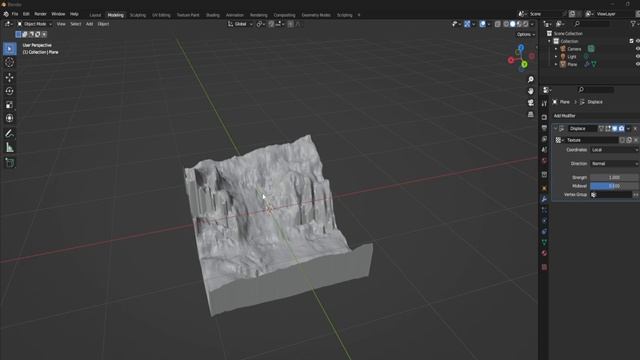Open the Object Data properties tab

click(x=544, y=242)
